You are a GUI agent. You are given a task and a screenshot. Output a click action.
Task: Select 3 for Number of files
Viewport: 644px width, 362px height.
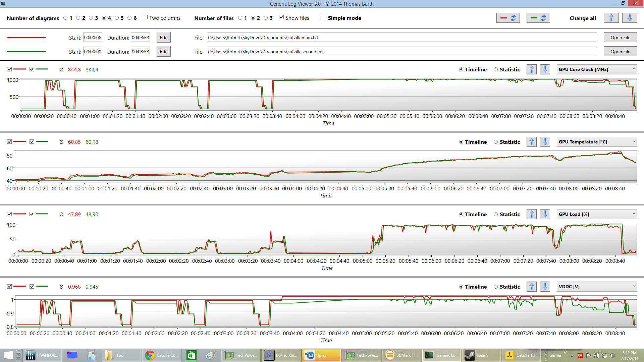(x=266, y=18)
